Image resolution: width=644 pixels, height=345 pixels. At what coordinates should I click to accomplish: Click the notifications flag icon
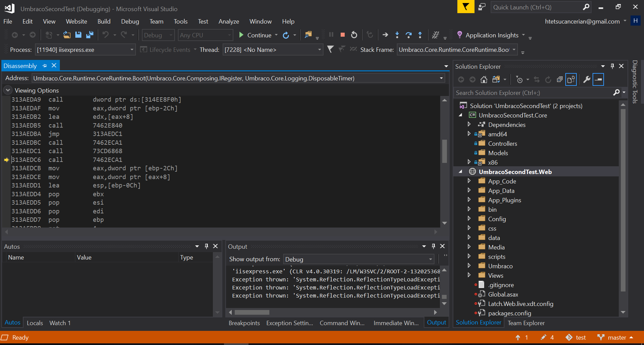tap(466, 7)
